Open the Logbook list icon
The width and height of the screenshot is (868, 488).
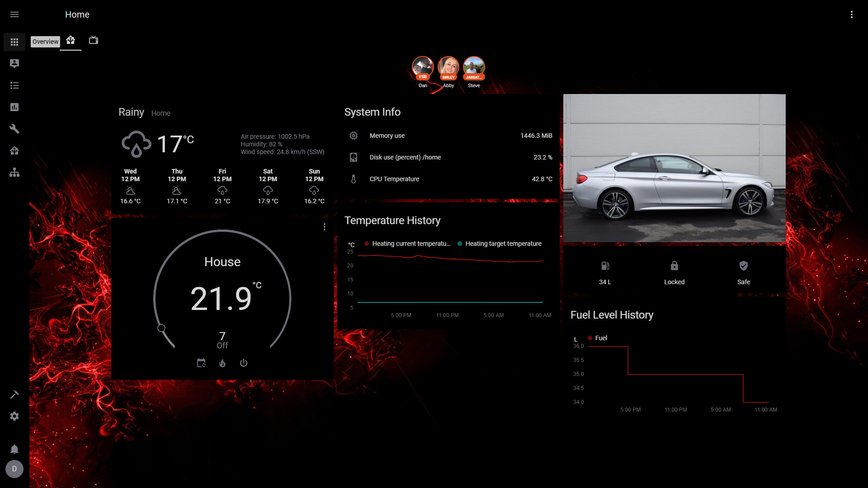[x=14, y=85]
